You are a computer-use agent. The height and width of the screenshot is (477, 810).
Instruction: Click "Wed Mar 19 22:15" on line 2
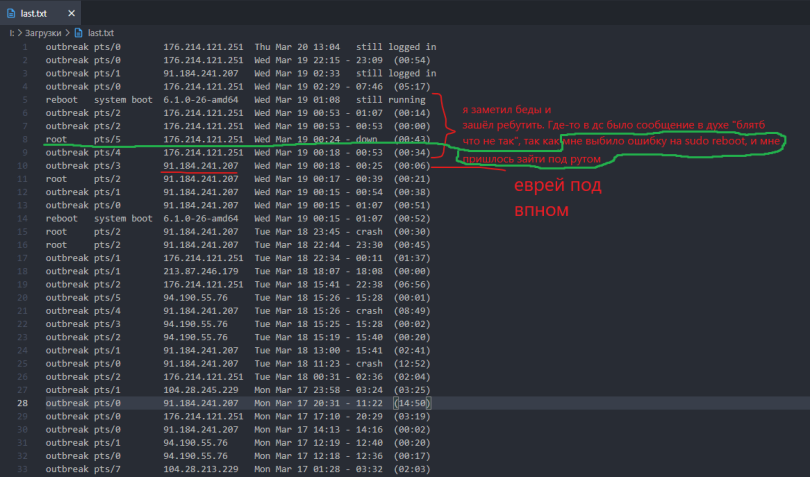click(297, 60)
